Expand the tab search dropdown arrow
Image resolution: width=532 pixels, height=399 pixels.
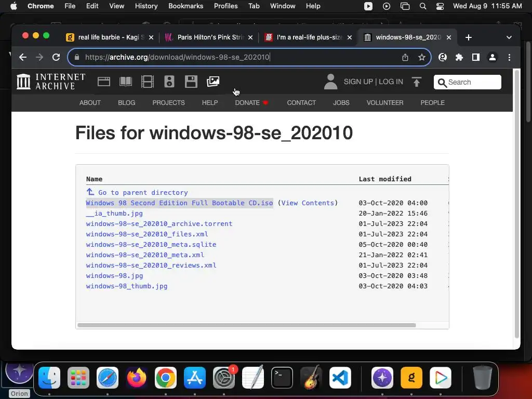point(509,37)
